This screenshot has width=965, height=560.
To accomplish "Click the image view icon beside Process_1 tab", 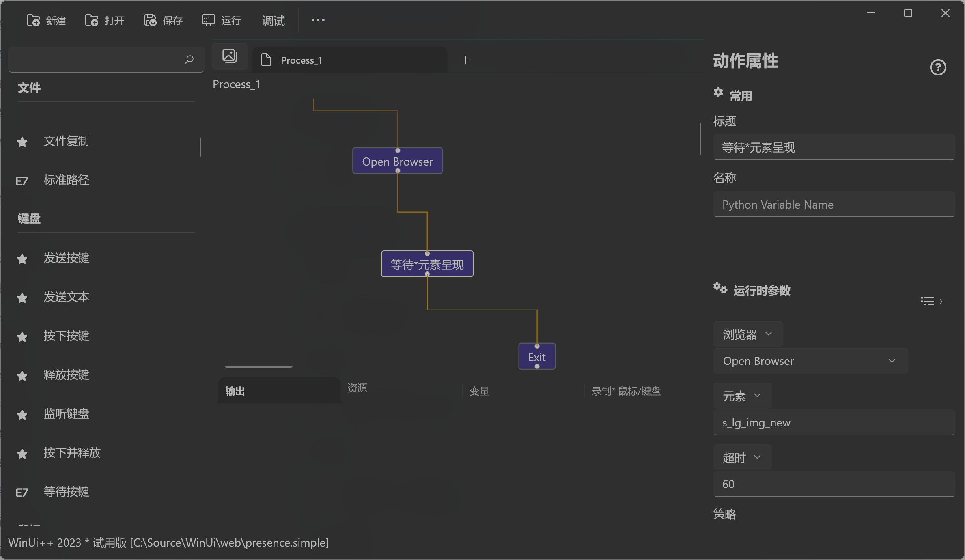I will pos(230,56).
